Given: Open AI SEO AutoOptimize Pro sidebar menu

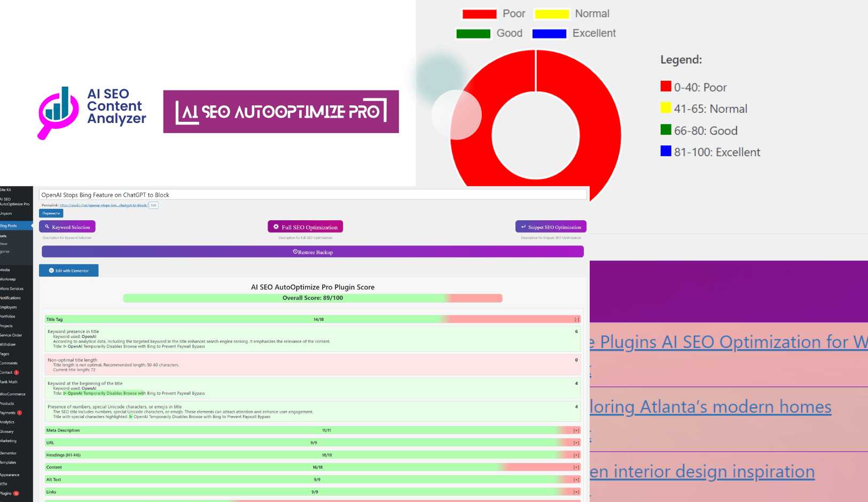Looking at the screenshot, I should coord(14,202).
